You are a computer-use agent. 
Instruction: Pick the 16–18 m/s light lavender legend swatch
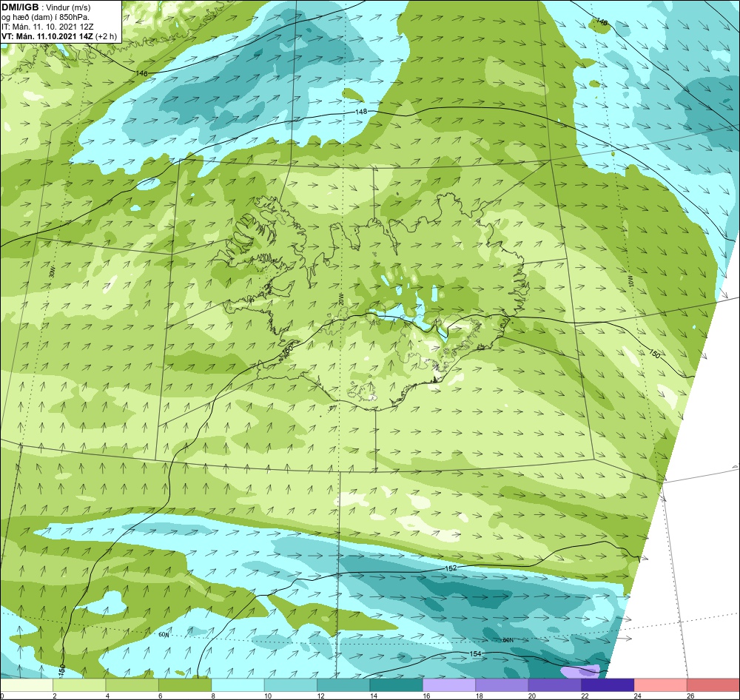449,685
